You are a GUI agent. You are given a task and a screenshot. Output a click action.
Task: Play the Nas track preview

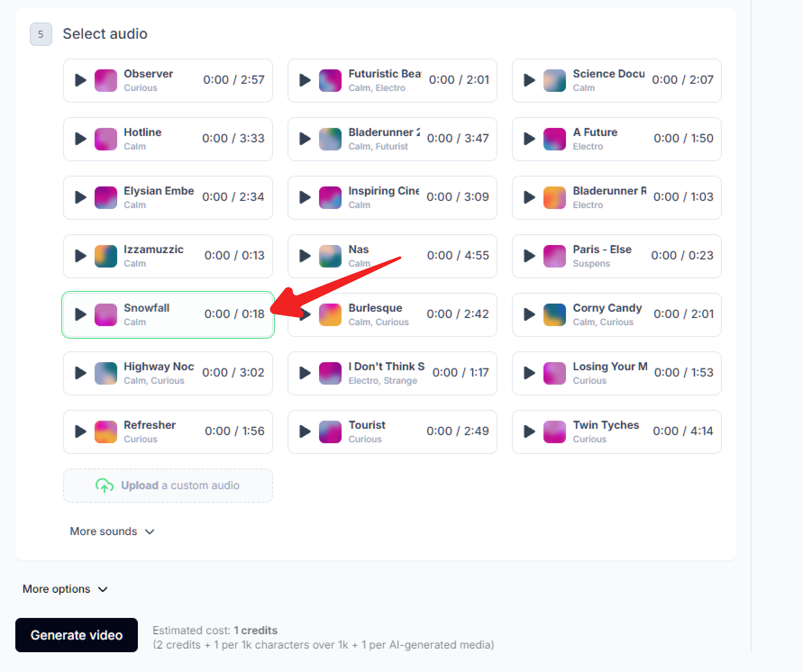[305, 256]
